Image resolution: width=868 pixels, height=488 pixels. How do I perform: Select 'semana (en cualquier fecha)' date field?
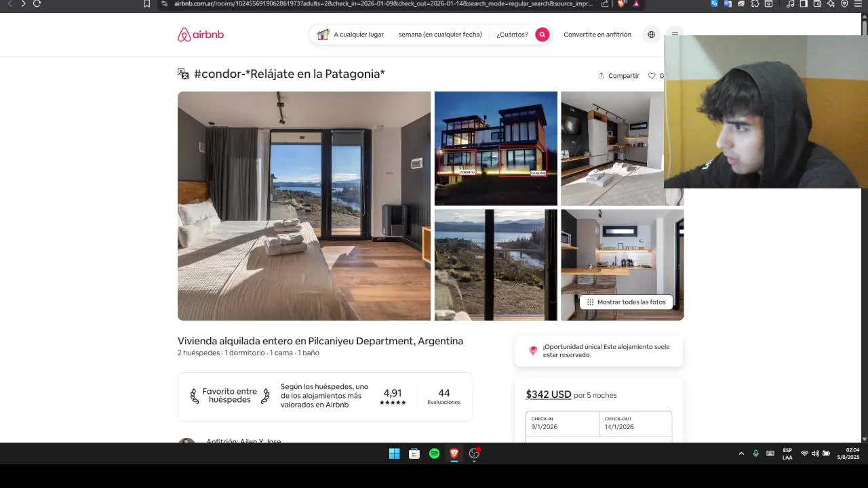440,35
